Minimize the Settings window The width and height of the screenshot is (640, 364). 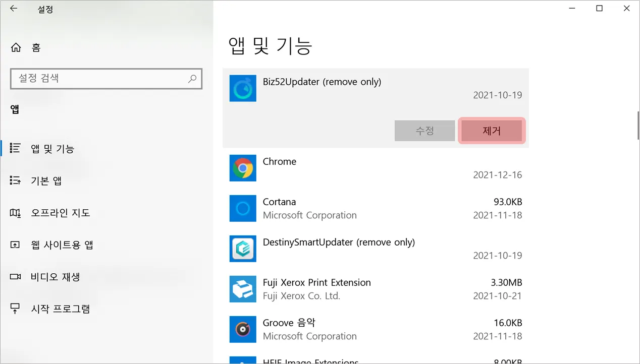[572, 9]
